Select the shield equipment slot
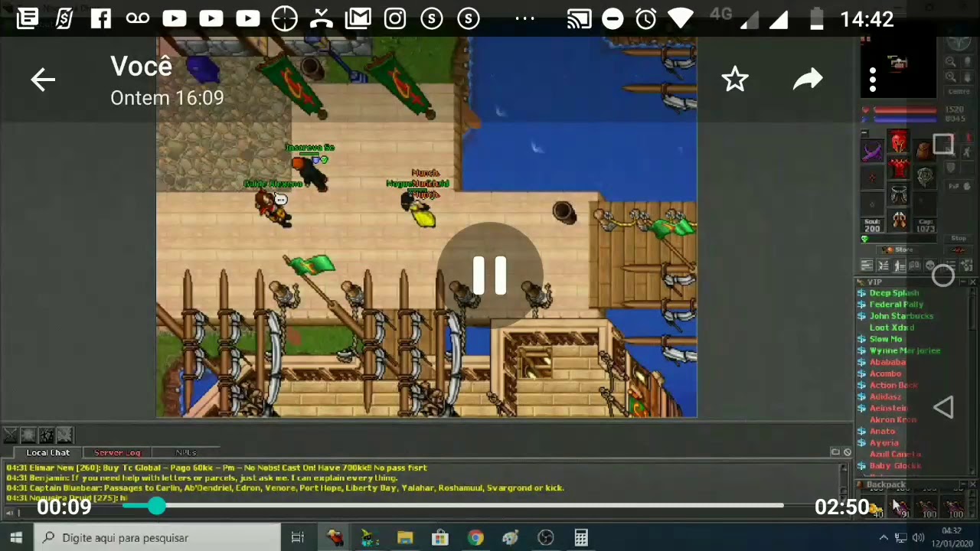980x551 pixels. pyautogui.click(x=925, y=178)
